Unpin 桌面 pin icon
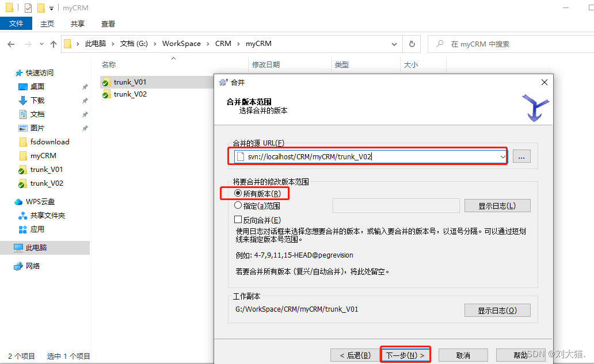Viewport: 594px width, 364px height. pyautogui.click(x=85, y=87)
